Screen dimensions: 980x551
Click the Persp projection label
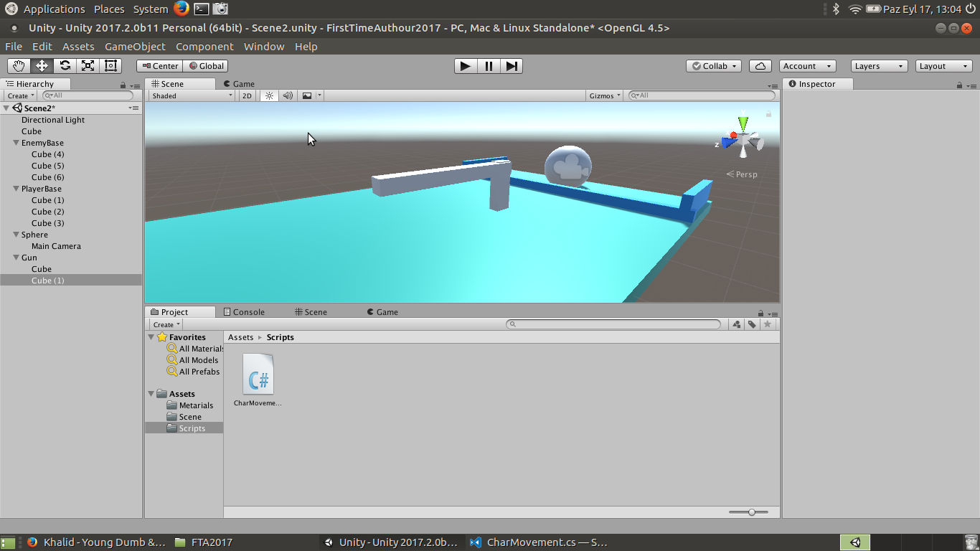(x=742, y=174)
